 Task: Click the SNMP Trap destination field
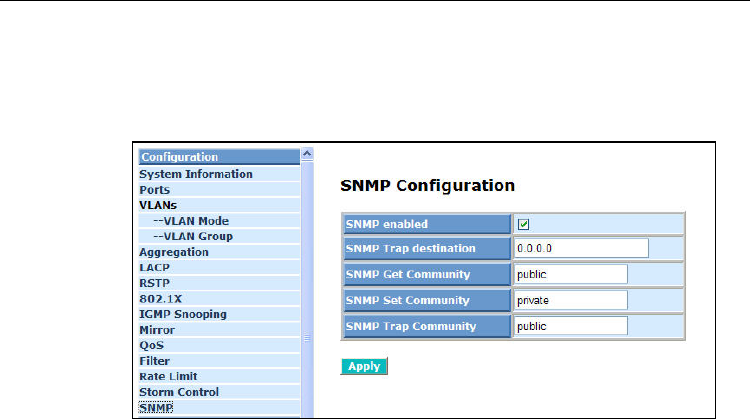[x=582, y=248]
